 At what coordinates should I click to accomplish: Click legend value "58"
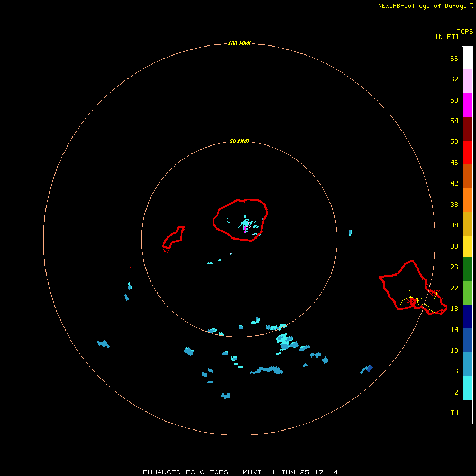pyautogui.click(x=454, y=100)
